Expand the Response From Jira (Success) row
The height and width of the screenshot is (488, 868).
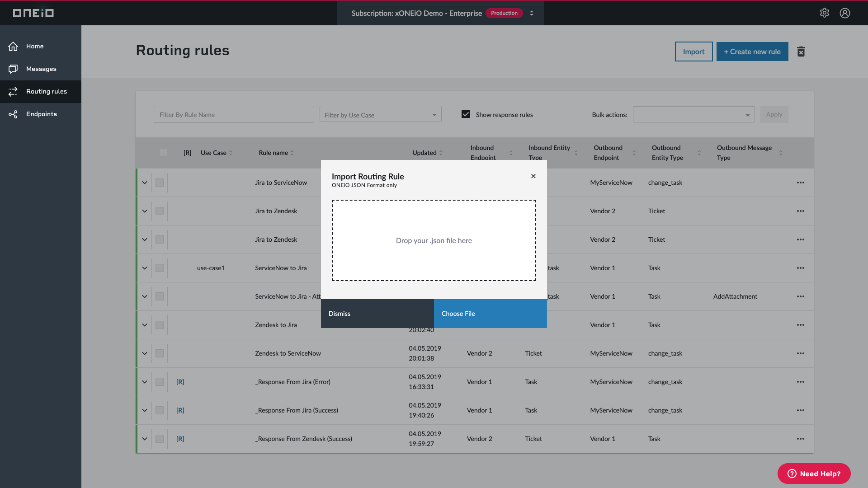pos(145,410)
